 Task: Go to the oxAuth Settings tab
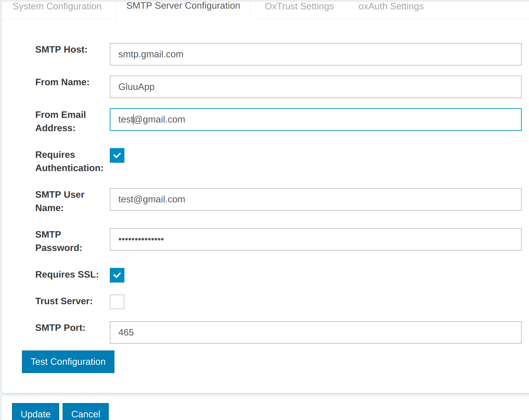(391, 7)
